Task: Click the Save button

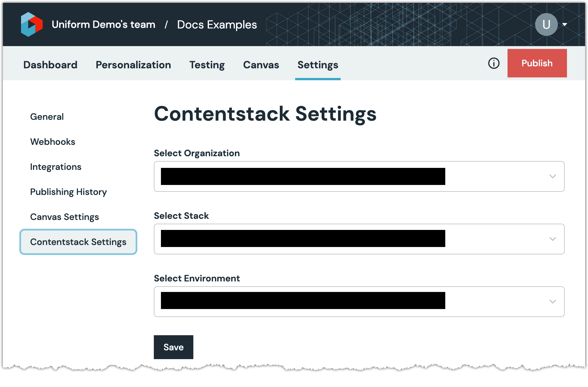Action: (173, 347)
